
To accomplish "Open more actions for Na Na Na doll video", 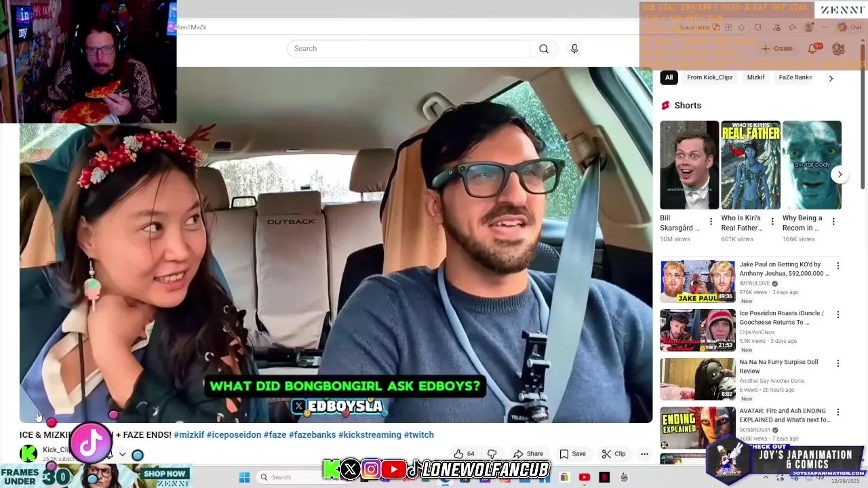I will (x=837, y=364).
